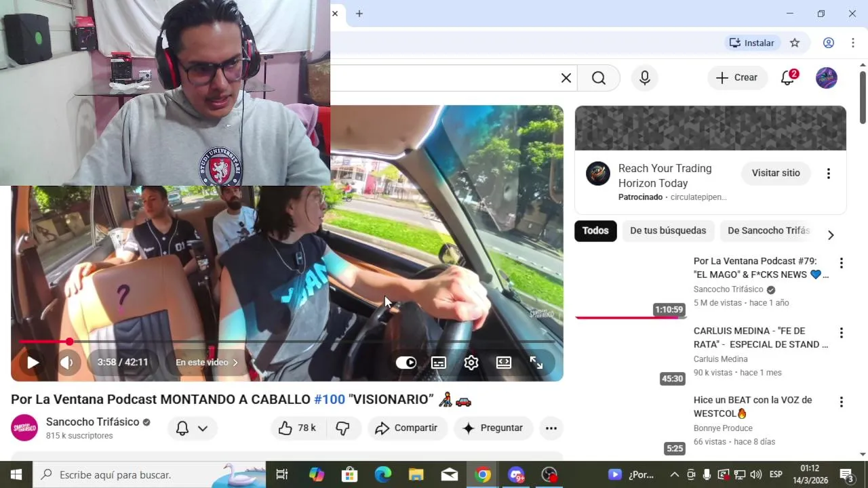Mute the video volume

(66, 363)
